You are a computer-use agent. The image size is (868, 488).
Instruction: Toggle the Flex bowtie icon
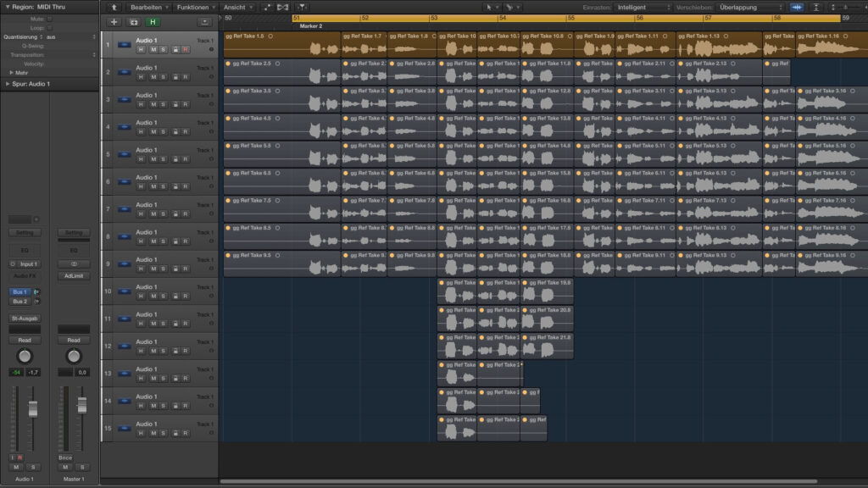[283, 7]
